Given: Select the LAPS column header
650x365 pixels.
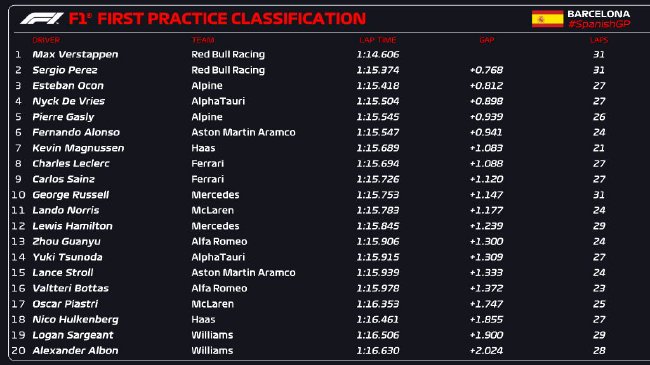Looking at the screenshot, I should pos(599,40).
